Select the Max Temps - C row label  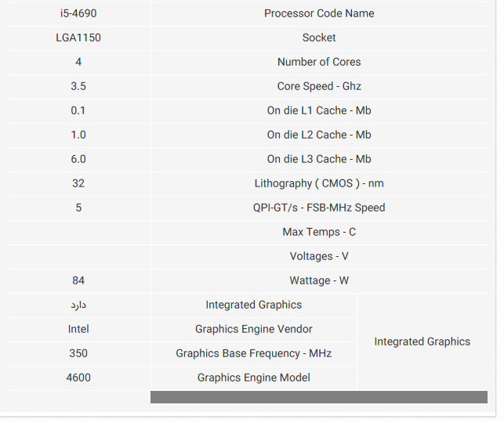tap(319, 232)
